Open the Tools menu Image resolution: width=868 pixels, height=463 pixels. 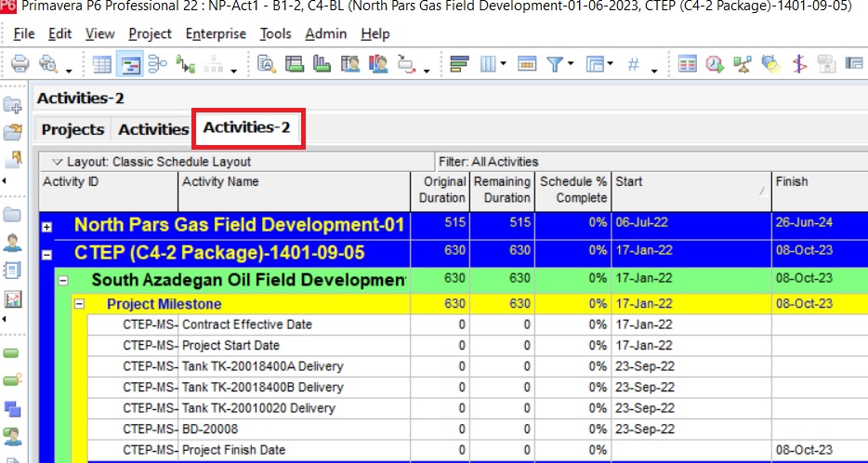tap(276, 33)
